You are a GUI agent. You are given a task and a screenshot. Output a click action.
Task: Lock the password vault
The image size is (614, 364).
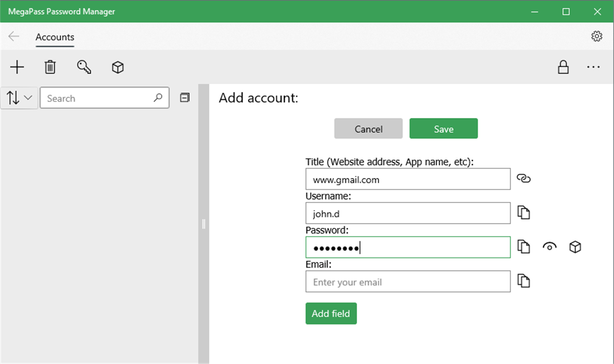pyautogui.click(x=563, y=67)
